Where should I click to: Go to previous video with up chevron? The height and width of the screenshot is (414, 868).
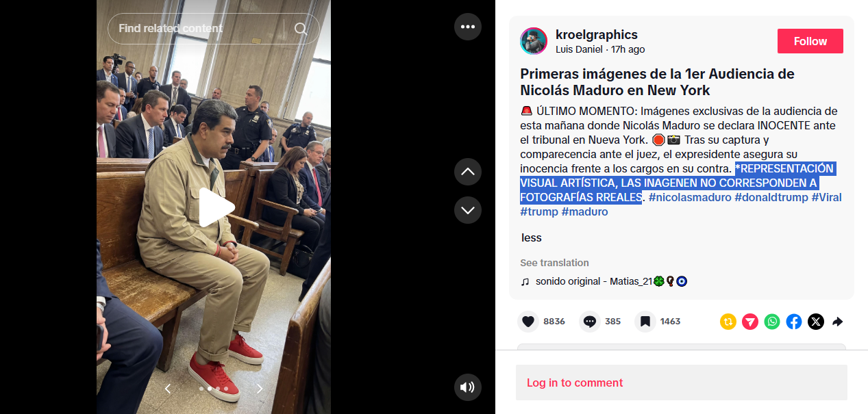coord(468,172)
